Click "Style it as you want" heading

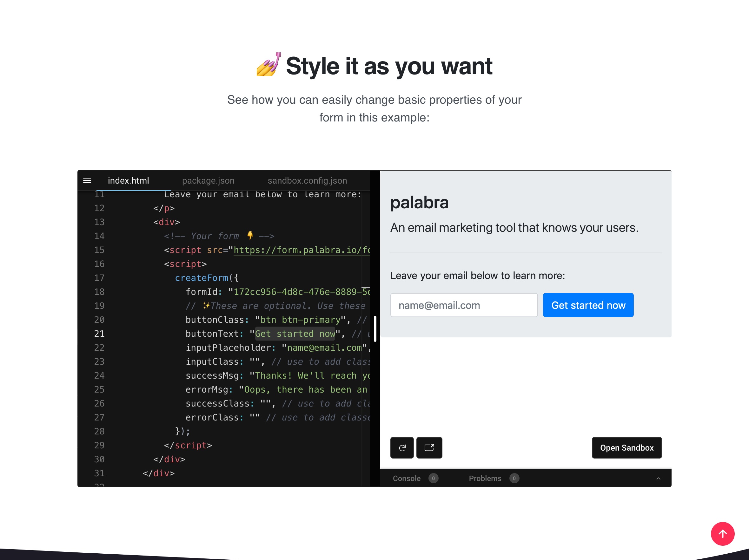point(389,66)
